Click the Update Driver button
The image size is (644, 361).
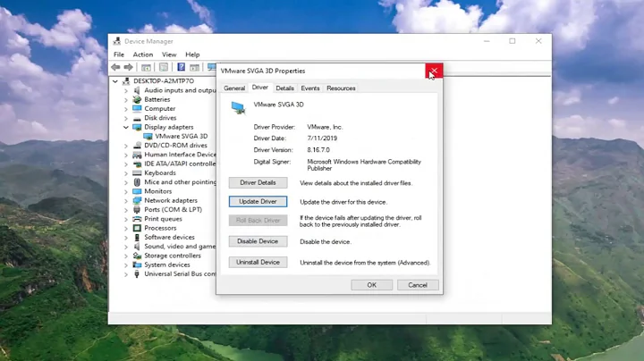pyautogui.click(x=258, y=201)
